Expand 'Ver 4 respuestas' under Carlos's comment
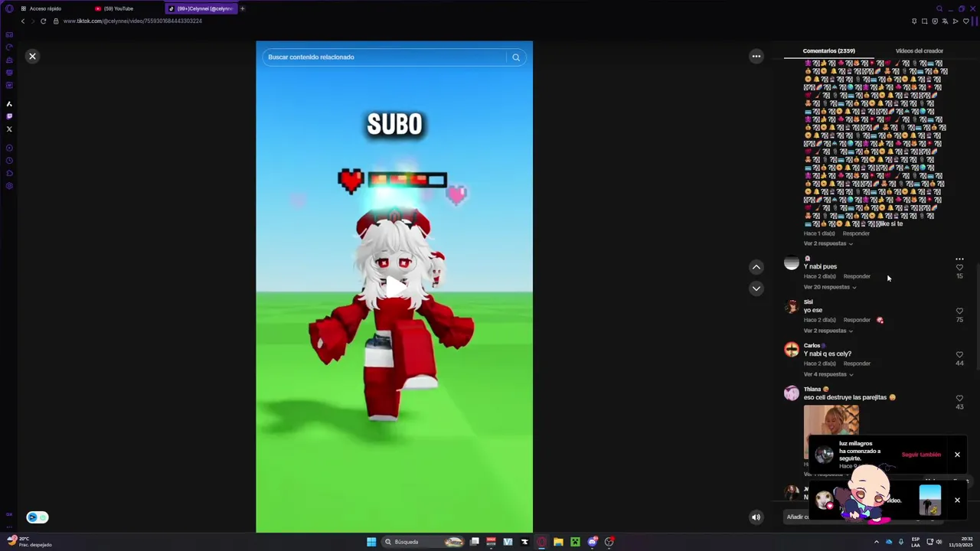Screen dimensions: 980x551 pos(828,374)
